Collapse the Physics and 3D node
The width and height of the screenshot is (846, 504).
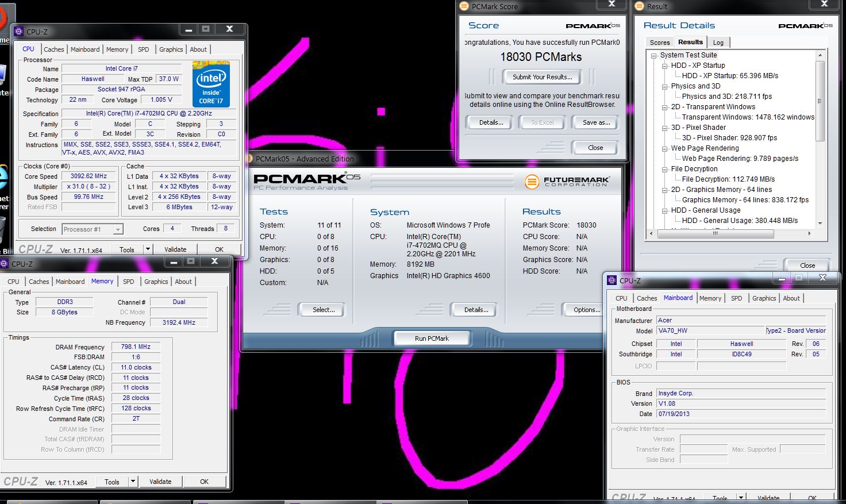(x=664, y=87)
